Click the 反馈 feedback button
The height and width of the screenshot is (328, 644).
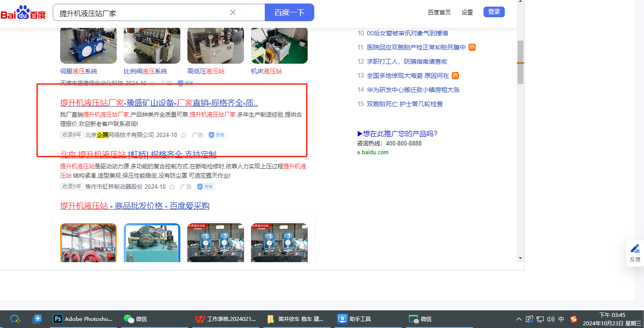[x=635, y=253]
